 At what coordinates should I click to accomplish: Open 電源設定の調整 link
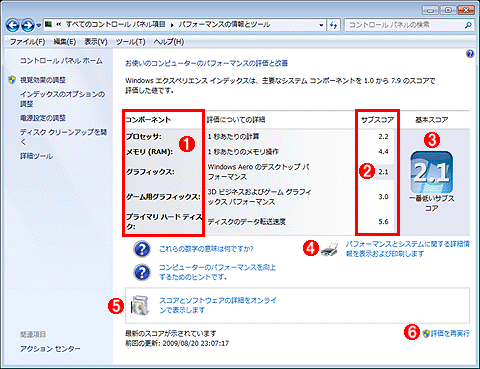(x=43, y=118)
